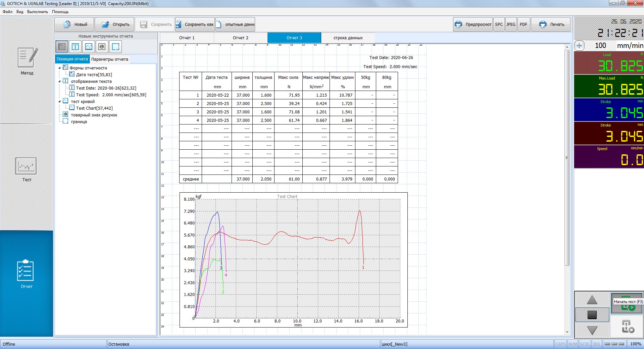Select Test Speed tree item

tap(111, 95)
